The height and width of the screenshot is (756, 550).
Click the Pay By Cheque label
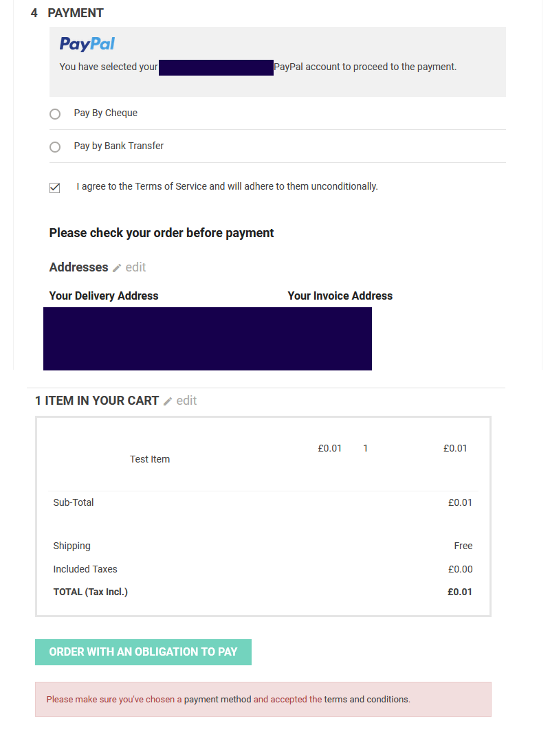(106, 113)
